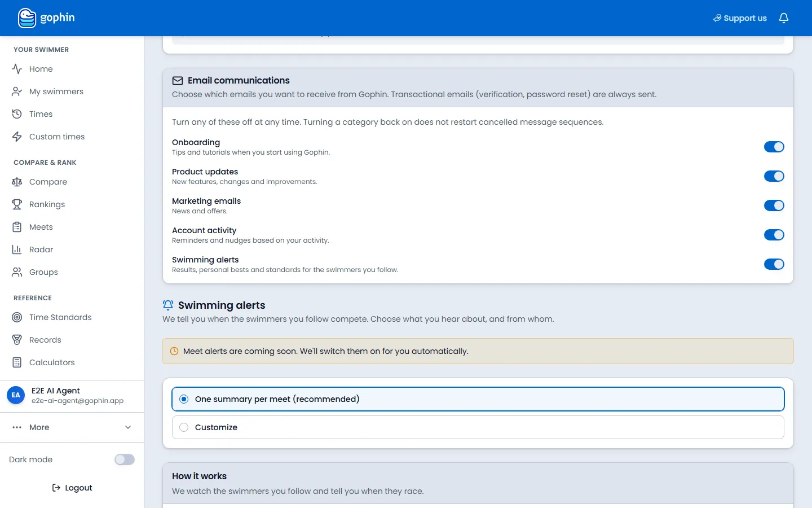Click the Meets clipboard icon
Image resolution: width=812 pixels, height=508 pixels.
pyautogui.click(x=17, y=227)
